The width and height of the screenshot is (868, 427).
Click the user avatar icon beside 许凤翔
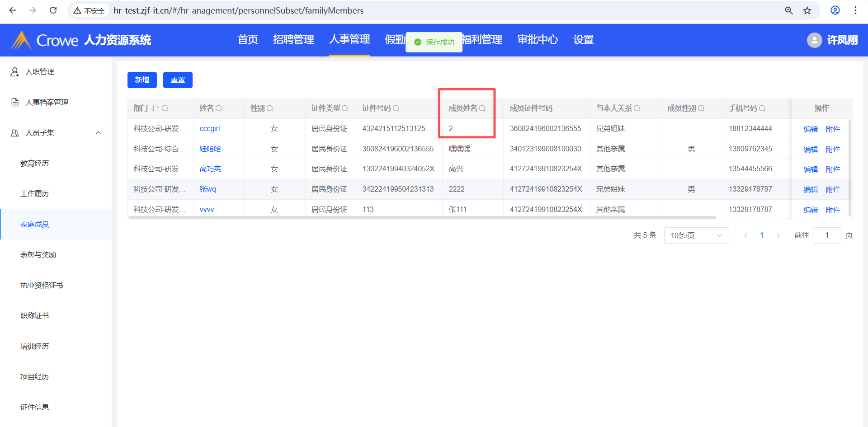point(814,40)
